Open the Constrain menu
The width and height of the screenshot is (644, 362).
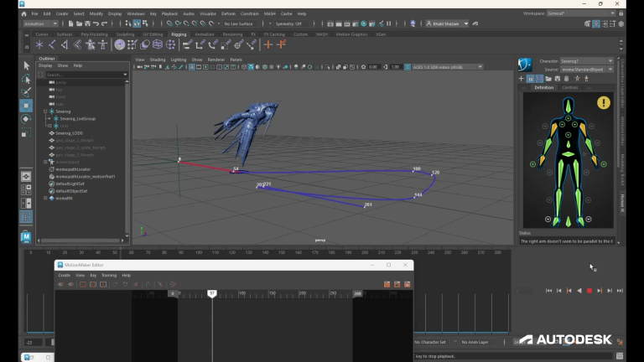(x=249, y=13)
